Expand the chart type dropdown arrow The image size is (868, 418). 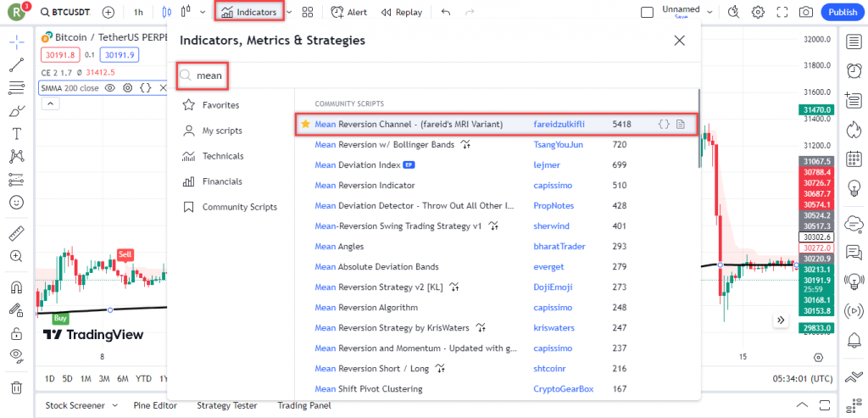coord(203,12)
